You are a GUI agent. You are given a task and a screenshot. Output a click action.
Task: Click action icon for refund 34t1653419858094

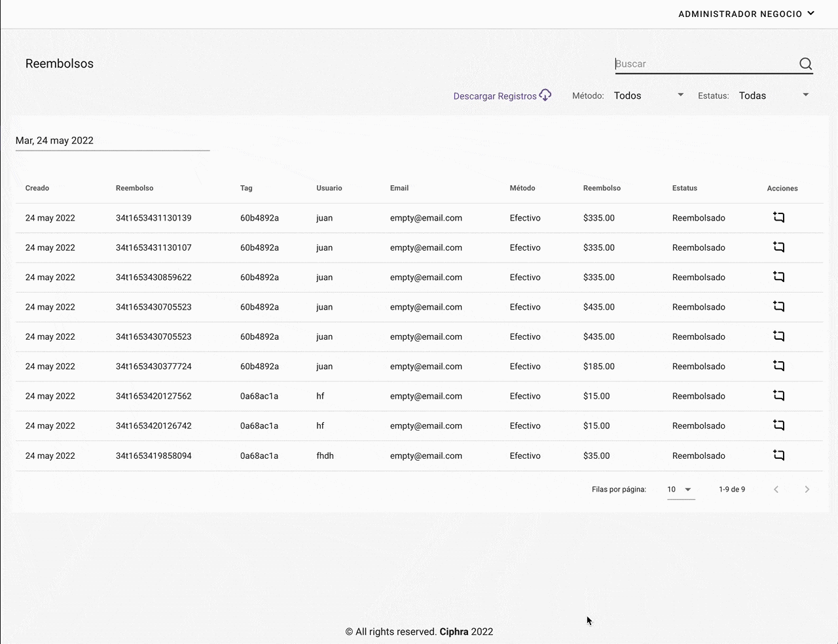pos(778,456)
